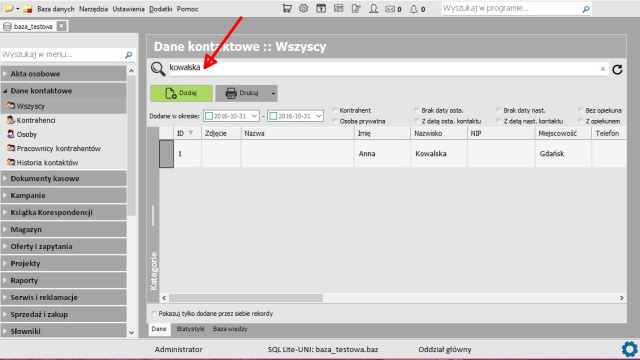The image size is (640, 360).
Task: Toggle the Brak daty nast. checkbox
Action: click(498, 110)
